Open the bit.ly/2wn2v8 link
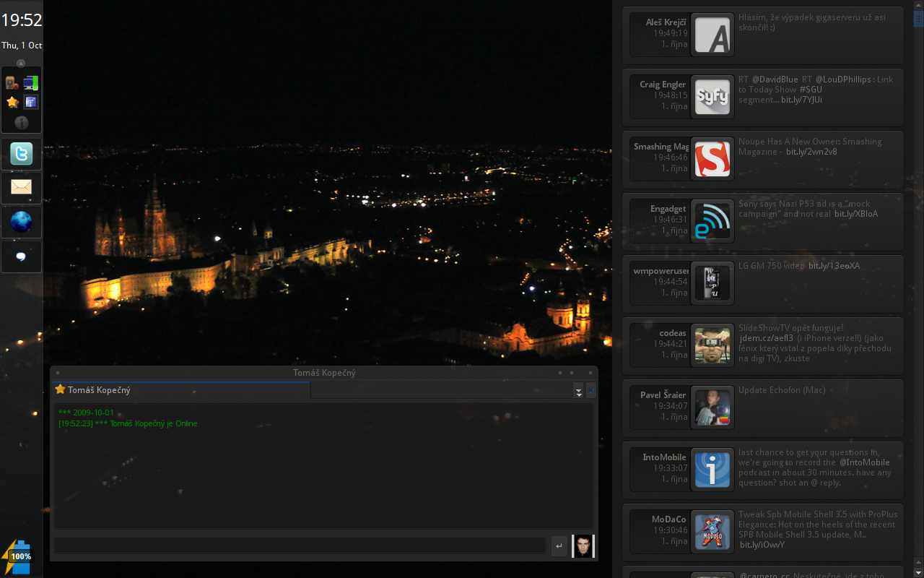924x578 pixels. point(811,152)
